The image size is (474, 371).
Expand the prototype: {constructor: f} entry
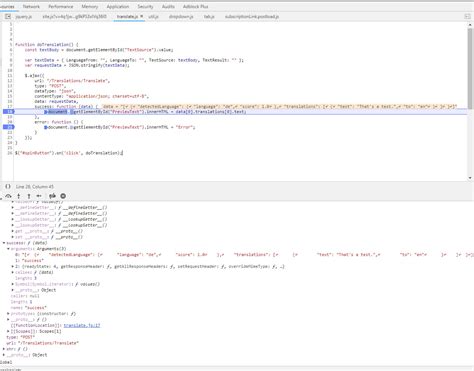(x=8, y=314)
